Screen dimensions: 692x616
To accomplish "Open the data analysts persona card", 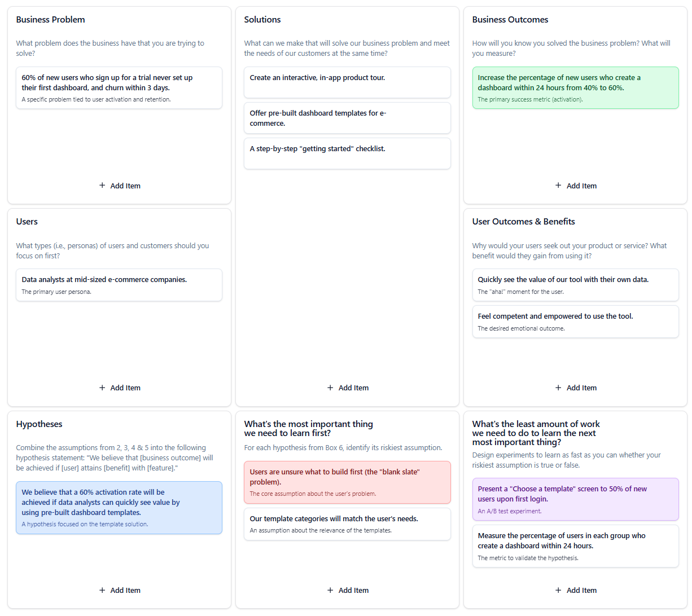I will coord(119,285).
